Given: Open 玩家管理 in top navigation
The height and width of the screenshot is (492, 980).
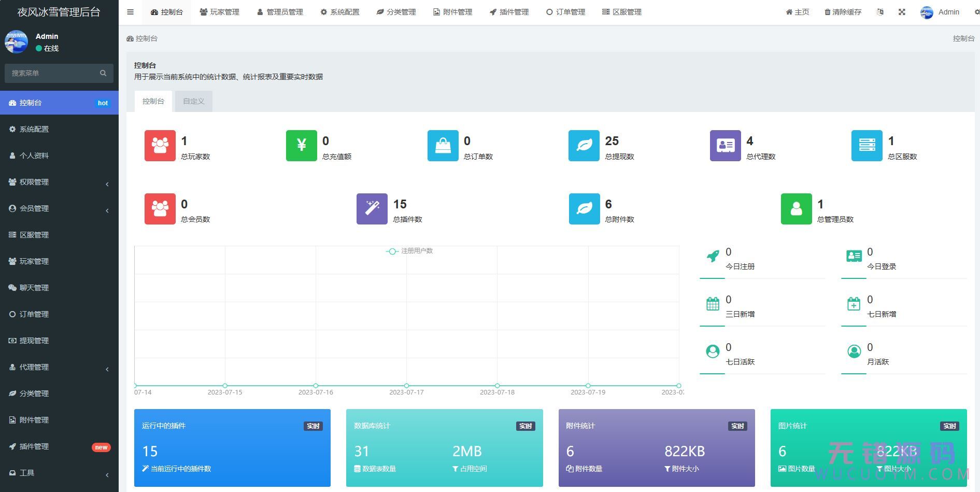Looking at the screenshot, I should [x=219, y=12].
